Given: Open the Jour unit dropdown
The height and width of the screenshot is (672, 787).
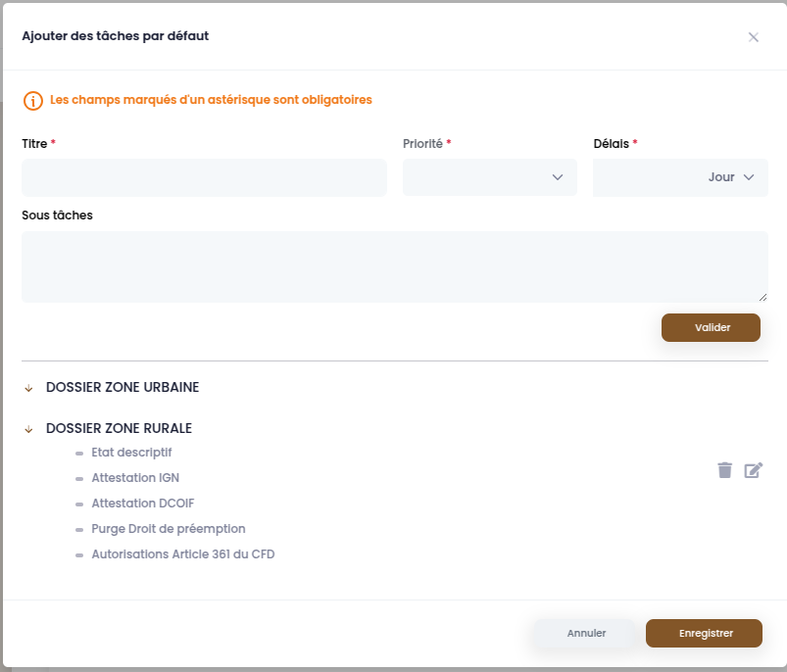Looking at the screenshot, I should 731,177.
